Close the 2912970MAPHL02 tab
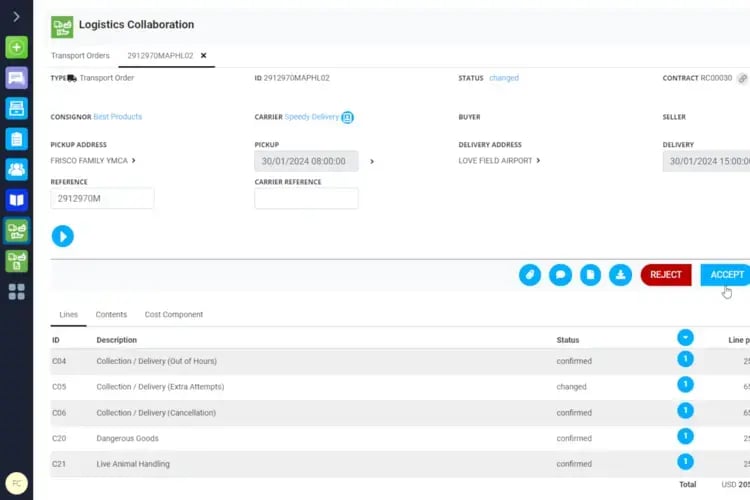This screenshot has height=500, width=750. [203, 56]
